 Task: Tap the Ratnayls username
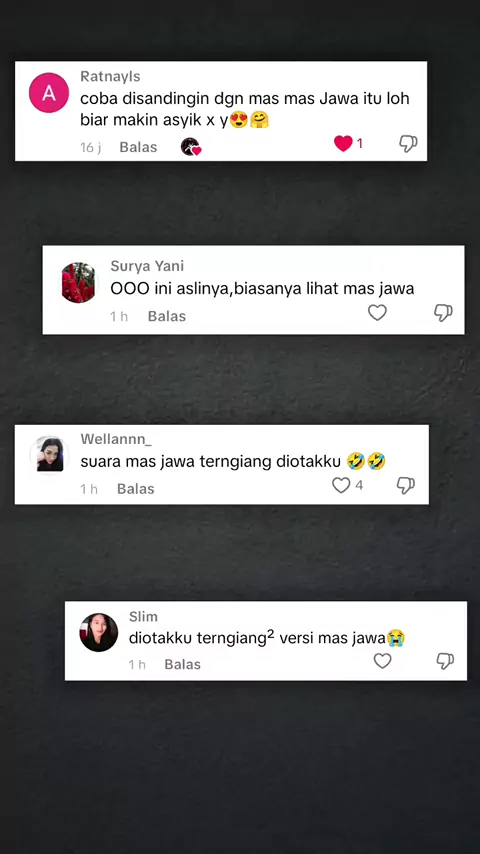[x=110, y=76]
